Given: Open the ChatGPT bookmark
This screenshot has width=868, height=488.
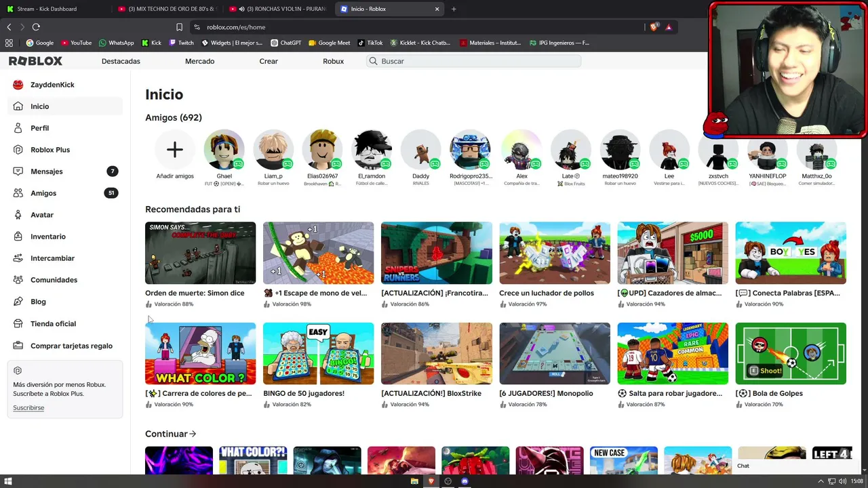Looking at the screenshot, I should pos(285,43).
